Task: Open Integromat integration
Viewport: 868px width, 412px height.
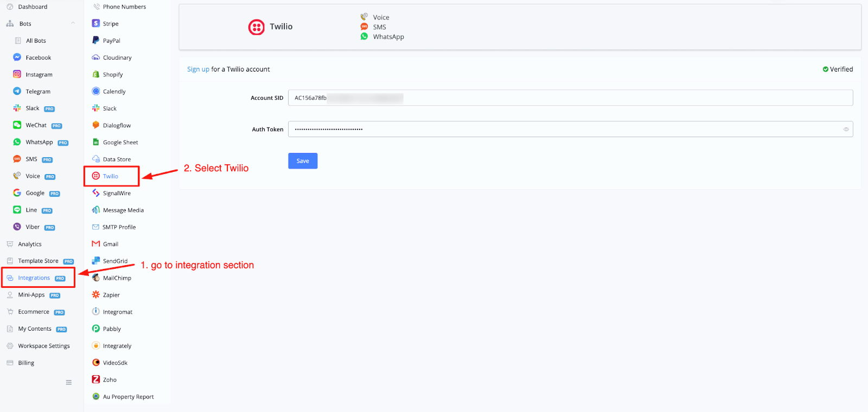Action: click(118, 312)
